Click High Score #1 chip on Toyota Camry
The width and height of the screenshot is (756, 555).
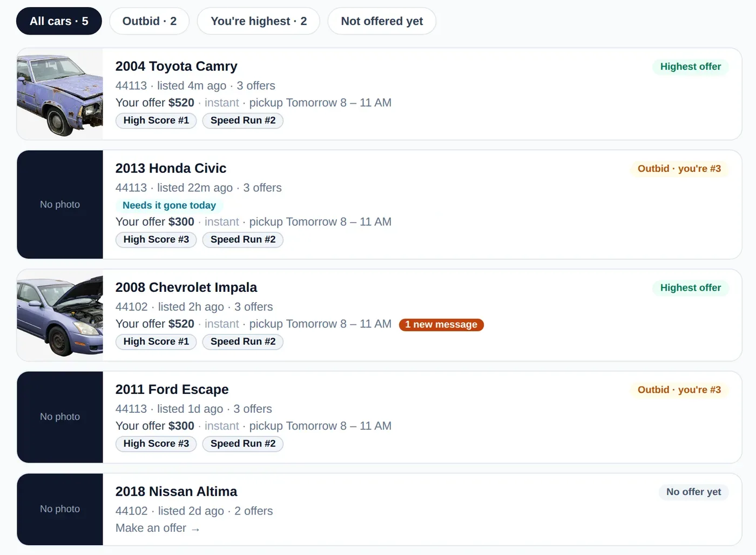(156, 121)
